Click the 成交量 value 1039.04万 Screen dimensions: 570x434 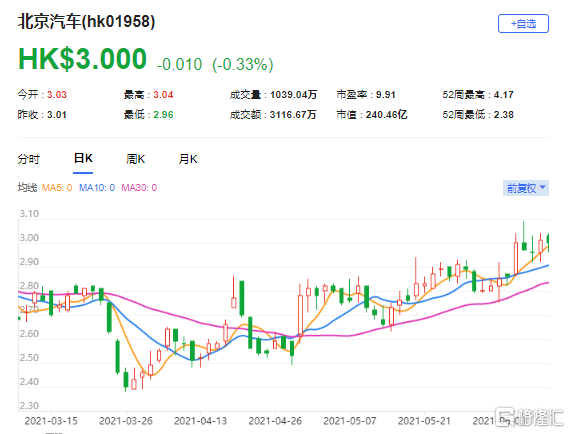pos(293,95)
